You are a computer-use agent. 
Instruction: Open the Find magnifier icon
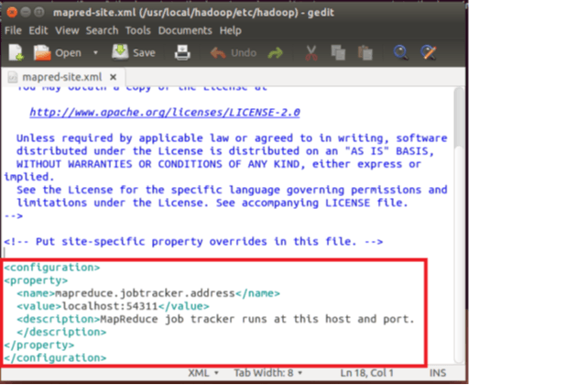coord(400,53)
